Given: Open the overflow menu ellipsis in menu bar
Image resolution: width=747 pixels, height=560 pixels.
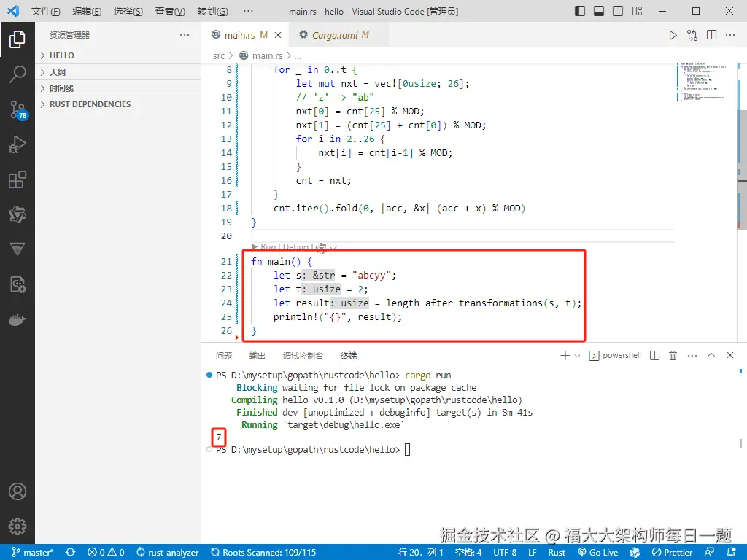Looking at the screenshot, I should pos(248,11).
